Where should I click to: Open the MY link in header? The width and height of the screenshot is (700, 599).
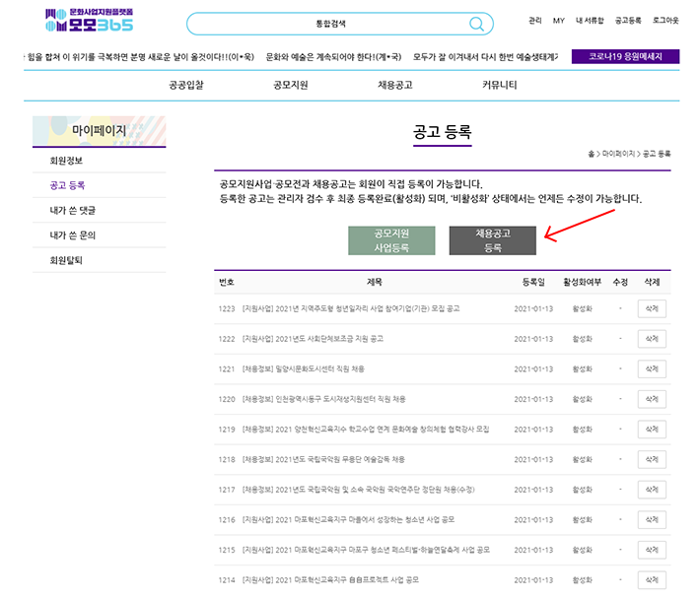pos(559,20)
